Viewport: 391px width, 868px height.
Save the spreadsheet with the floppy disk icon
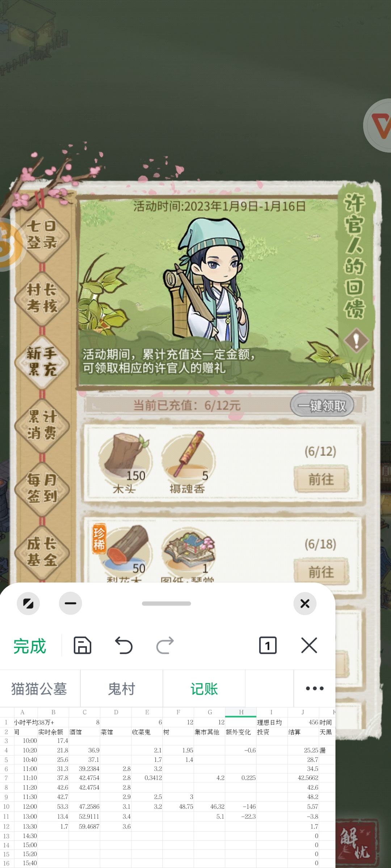click(83, 645)
